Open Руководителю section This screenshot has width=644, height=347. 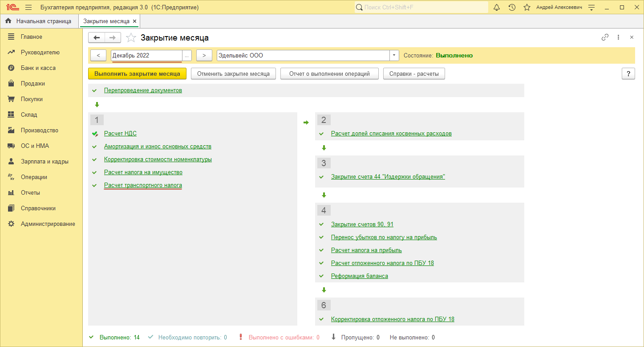(x=40, y=52)
